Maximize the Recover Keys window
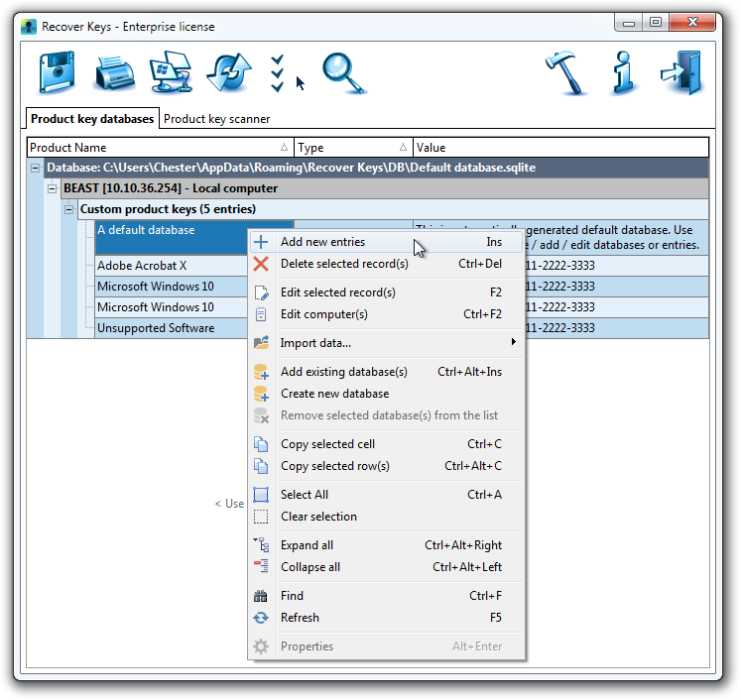Image resolution: width=741 pixels, height=700 pixels. coord(656,23)
